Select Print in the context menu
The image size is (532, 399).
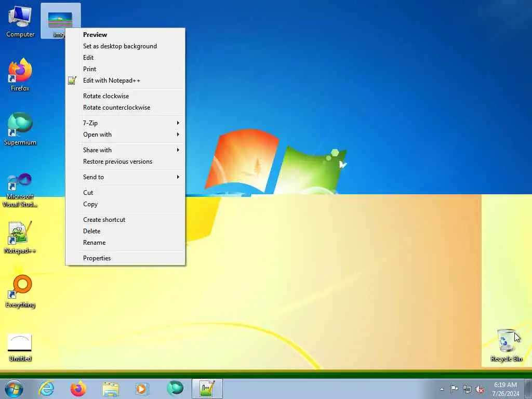(125, 69)
